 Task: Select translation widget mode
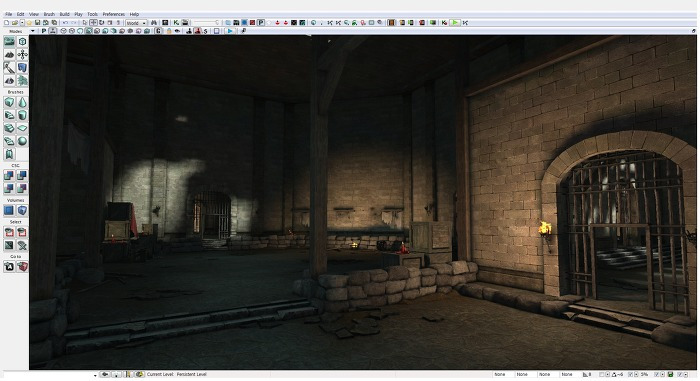93,23
